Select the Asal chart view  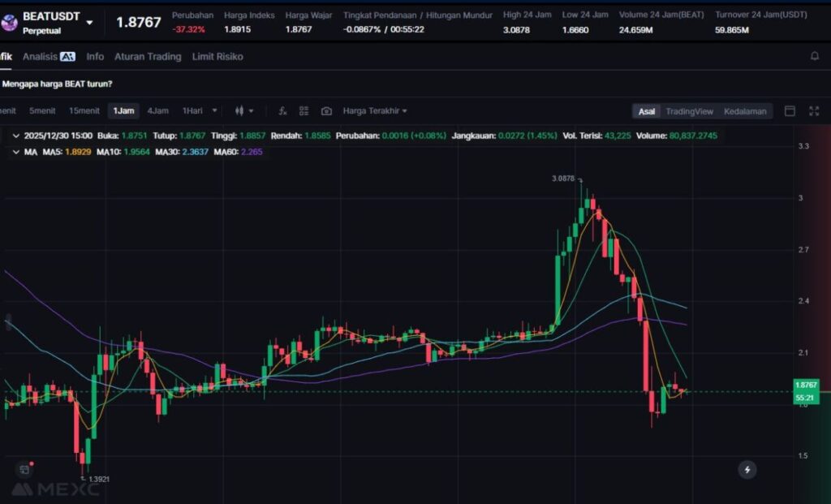tap(647, 111)
